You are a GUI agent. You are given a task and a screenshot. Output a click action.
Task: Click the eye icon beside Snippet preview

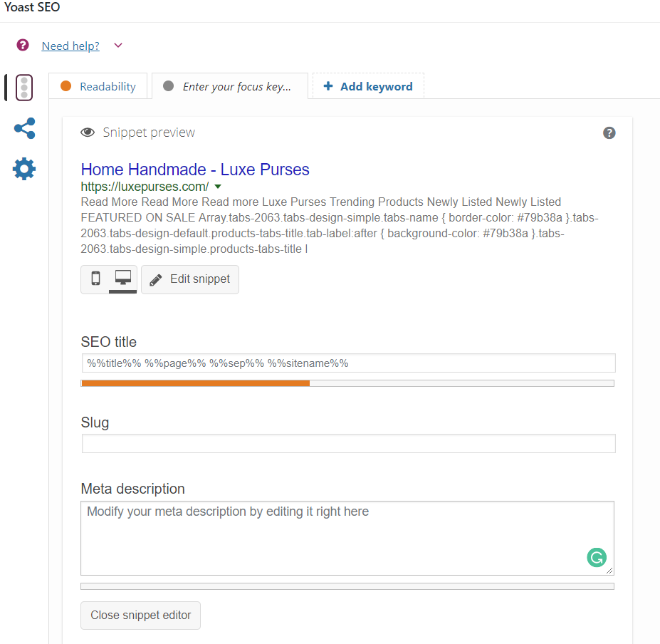tap(88, 133)
